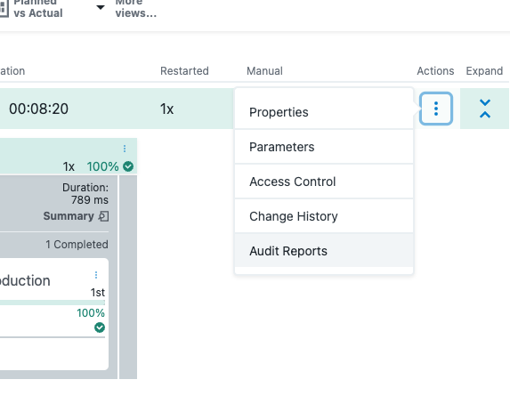Click the Summary document icon
Image resolution: width=510 pixels, height=420 pixels.
[x=104, y=216]
